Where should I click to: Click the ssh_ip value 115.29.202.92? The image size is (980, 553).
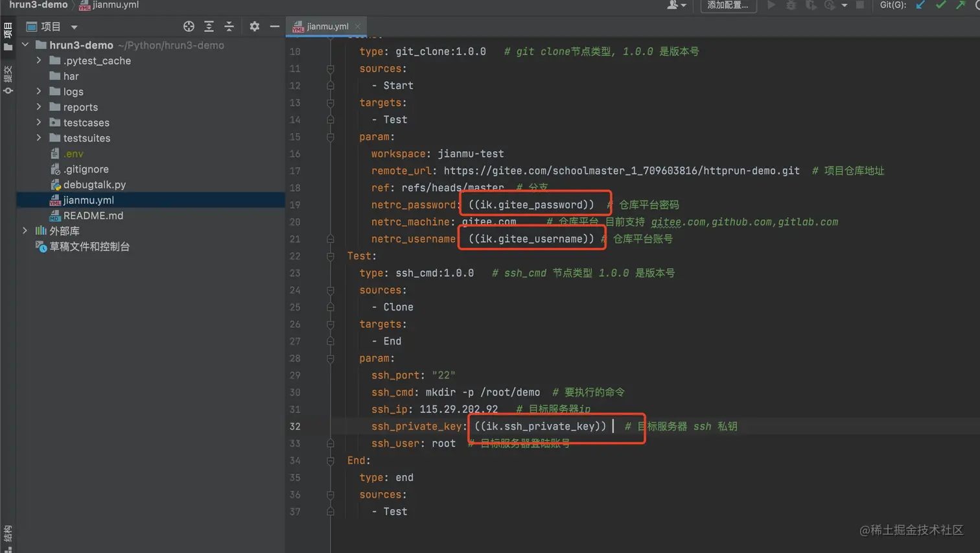coord(459,409)
